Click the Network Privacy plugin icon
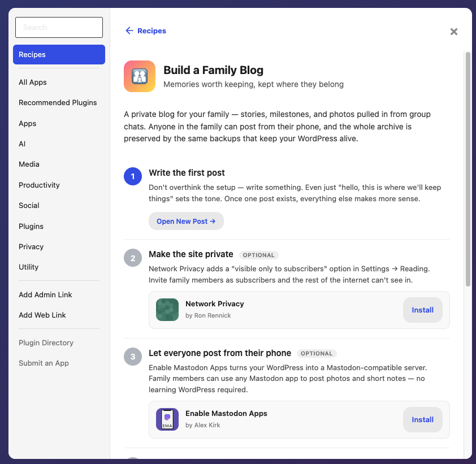This screenshot has height=464, width=476. 167,310
